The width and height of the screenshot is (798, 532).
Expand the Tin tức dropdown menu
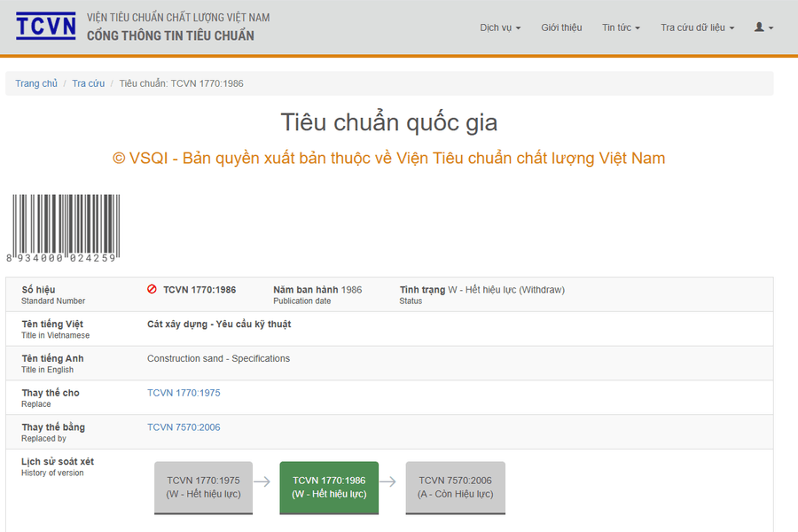pos(621,27)
